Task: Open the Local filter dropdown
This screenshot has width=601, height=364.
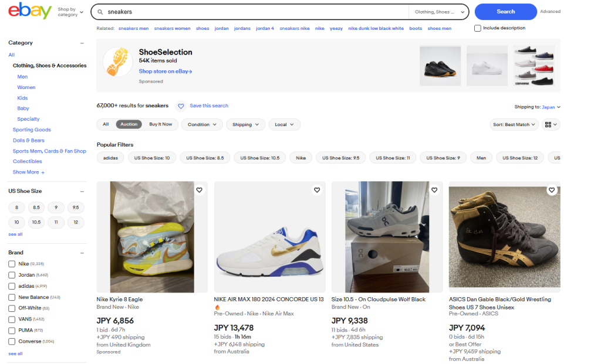Action: [285, 124]
